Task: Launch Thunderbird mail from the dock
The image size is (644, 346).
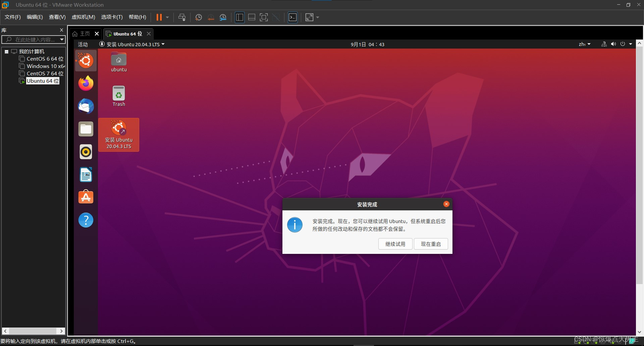Action: point(86,106)
